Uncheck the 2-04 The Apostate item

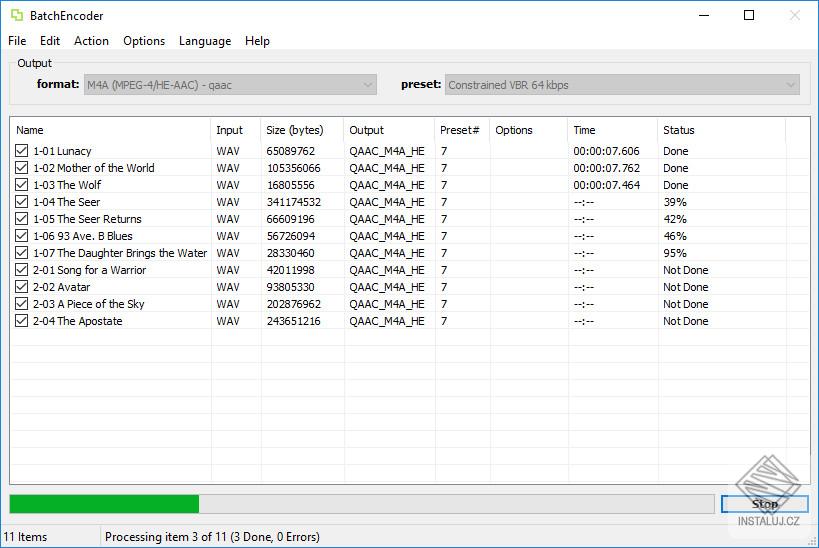click(x=21, y=321)
